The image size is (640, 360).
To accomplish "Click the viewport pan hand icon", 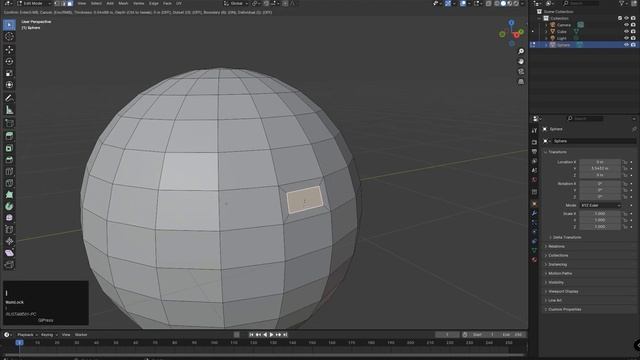I will tap(521, 62).
